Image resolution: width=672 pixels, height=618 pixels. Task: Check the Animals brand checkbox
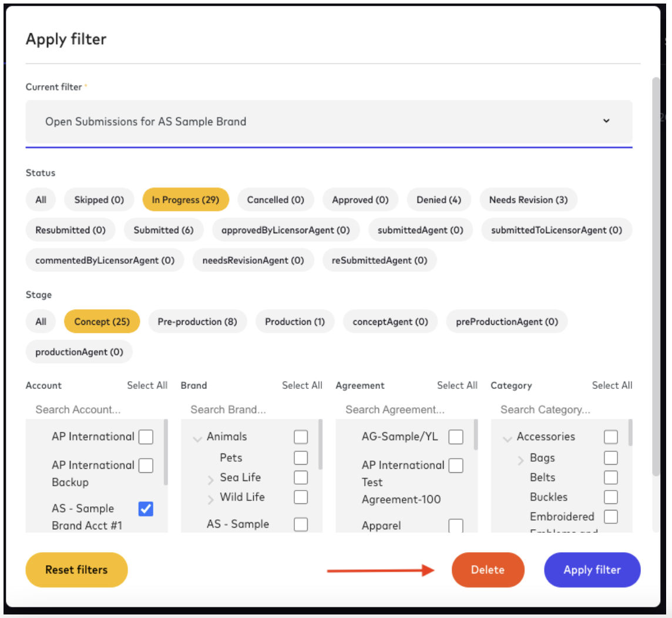[301, 436]
